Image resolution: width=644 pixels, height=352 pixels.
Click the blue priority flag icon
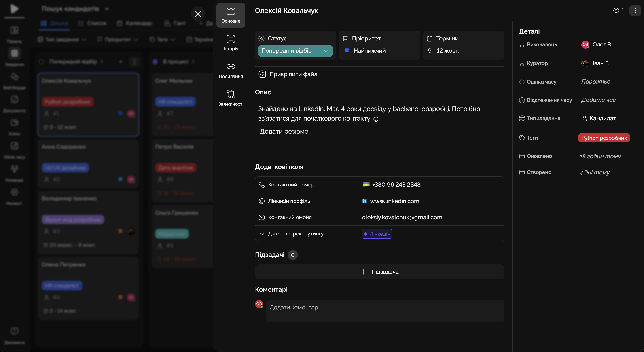pyautogui.click(x=347, y=51)
